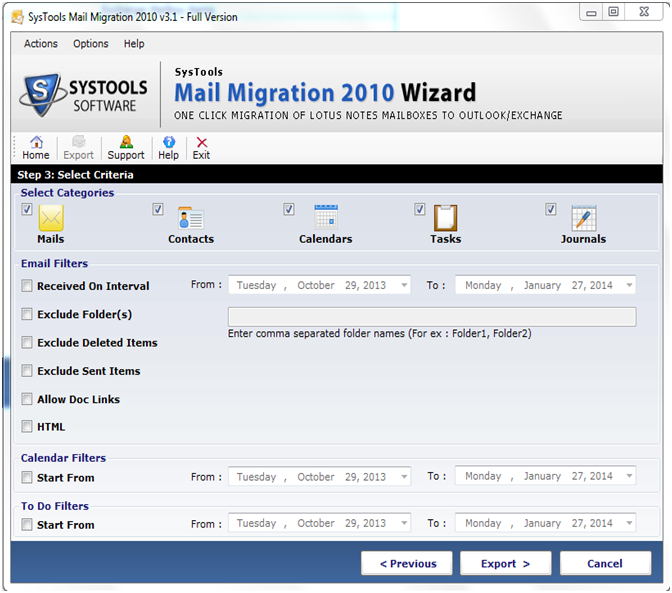Click the 'To Do Filters' group label
Viewport: 672px width, 593px height.
[55, 506]
